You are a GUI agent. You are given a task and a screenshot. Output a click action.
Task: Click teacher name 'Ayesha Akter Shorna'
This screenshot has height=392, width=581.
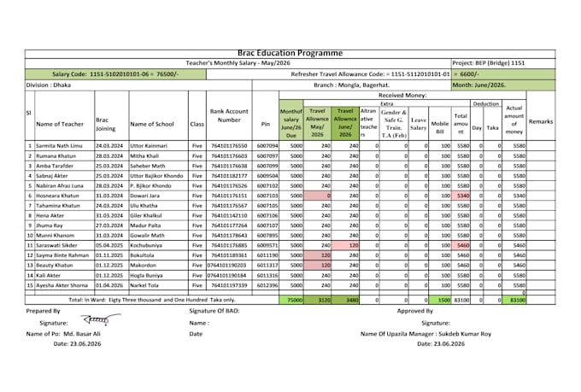tap(62, 285)
